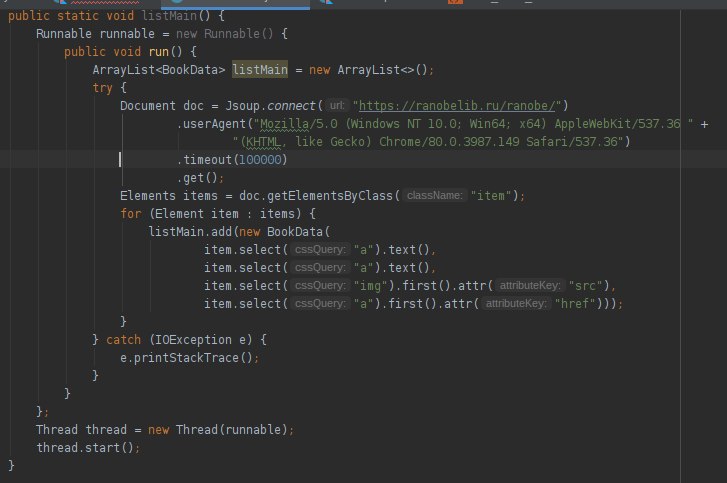Click the Elements type name
Screen dimensions: 727x483
coord(148,196)
